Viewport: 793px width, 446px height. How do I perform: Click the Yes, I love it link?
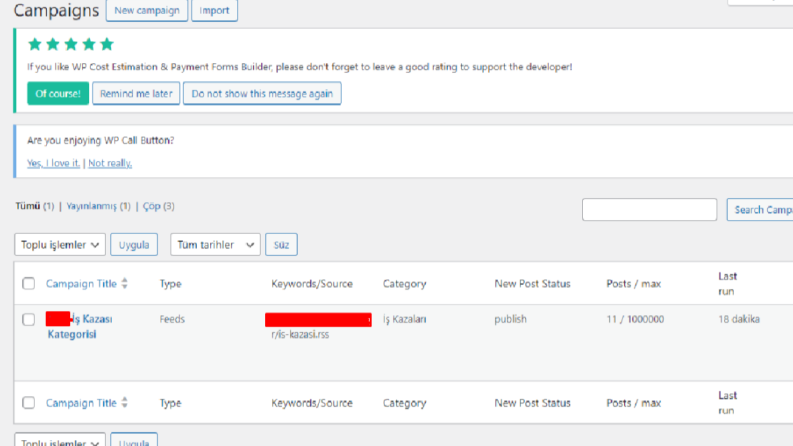coord(53,163)
